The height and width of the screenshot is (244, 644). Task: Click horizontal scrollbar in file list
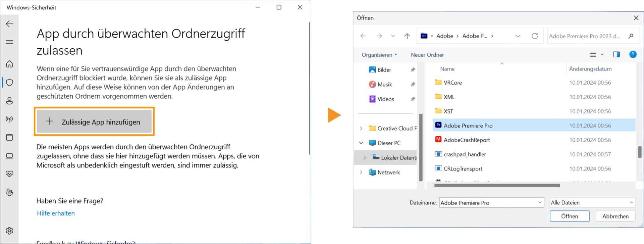coord(497,185)
